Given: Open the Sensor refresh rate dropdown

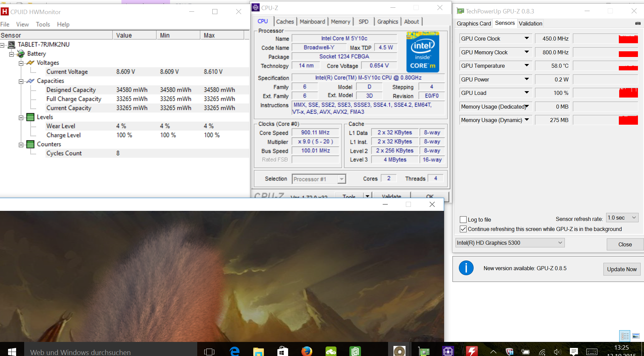Looking at the screenshot, I should (x=622, y=218).
